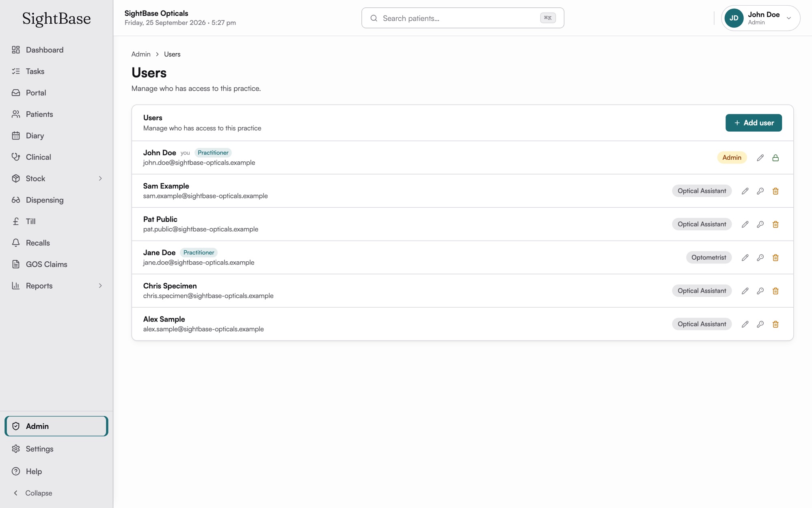Go to GOS Claims
Viewport: 812px width, 508px height.
click(x=56, y=264)
